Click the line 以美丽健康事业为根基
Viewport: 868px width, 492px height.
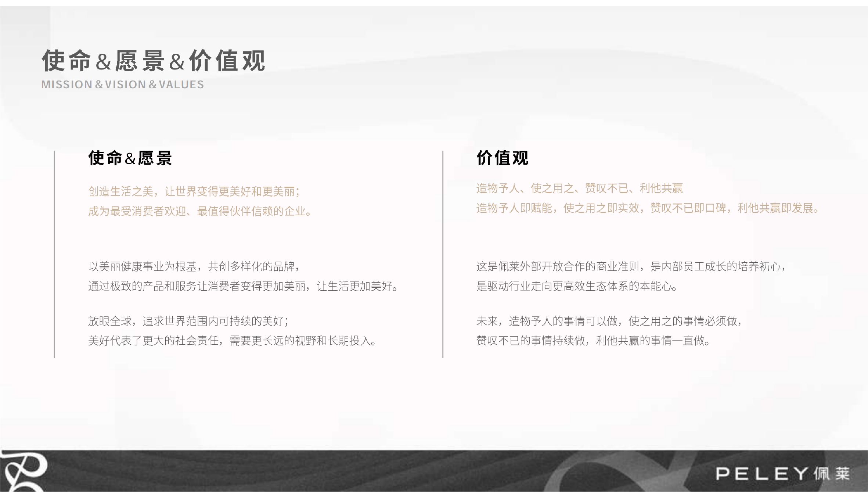[x=194, y=266]
